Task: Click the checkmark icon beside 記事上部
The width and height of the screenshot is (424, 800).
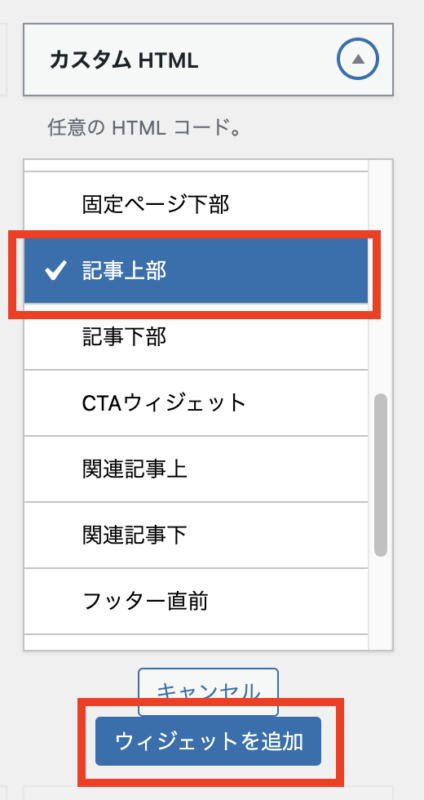Action: coord(56,271)
